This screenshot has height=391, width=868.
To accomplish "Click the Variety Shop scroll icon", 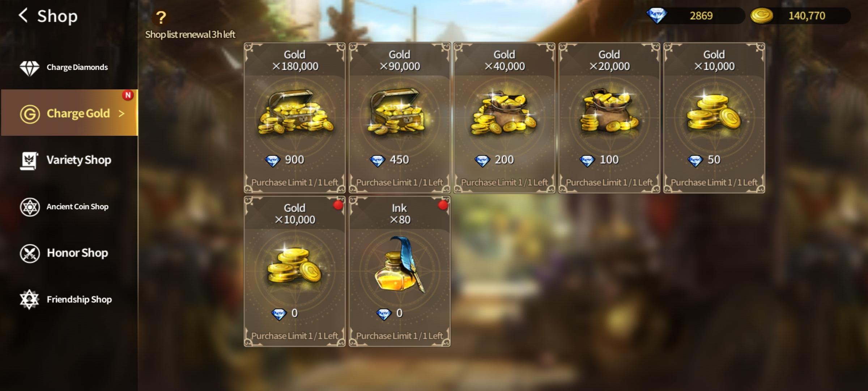I will (x=29, y=160).
